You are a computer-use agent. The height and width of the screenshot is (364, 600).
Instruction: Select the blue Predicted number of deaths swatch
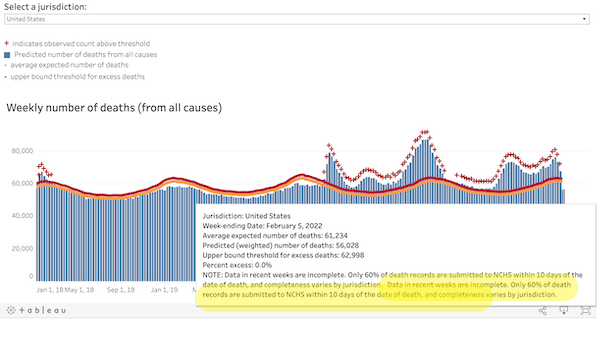pos(7,55)
